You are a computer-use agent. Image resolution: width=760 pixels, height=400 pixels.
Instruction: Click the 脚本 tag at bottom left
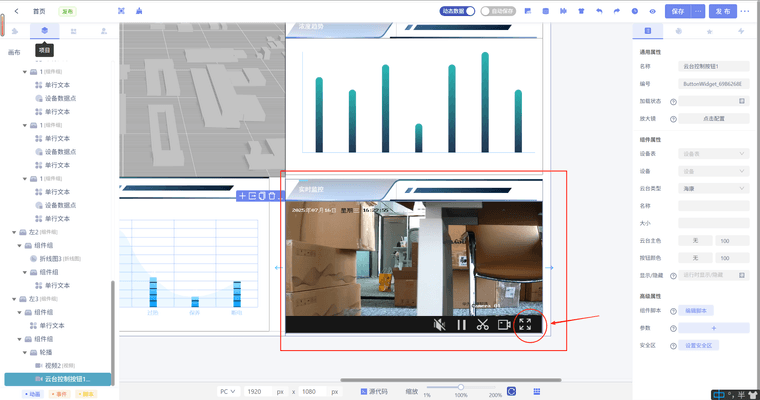tap(86, 394)
